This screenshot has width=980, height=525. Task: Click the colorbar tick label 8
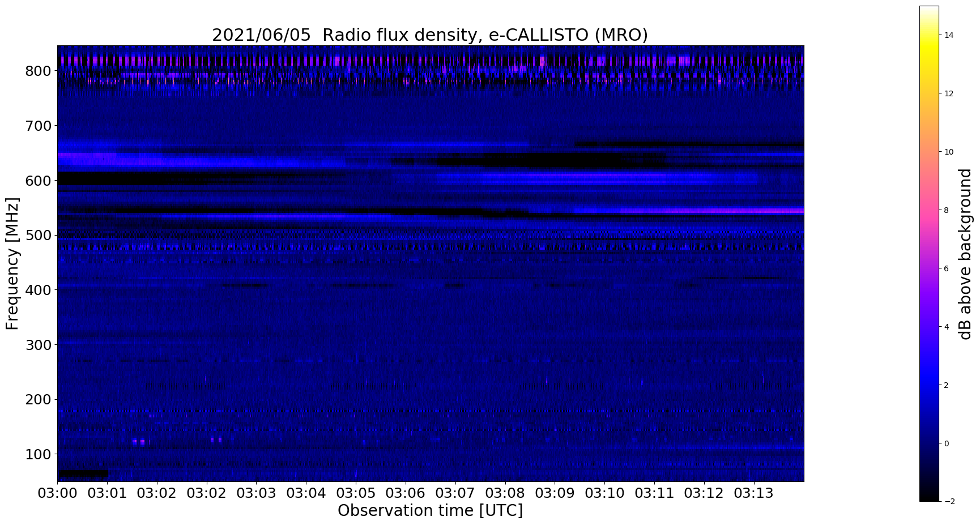coord(947,210)
